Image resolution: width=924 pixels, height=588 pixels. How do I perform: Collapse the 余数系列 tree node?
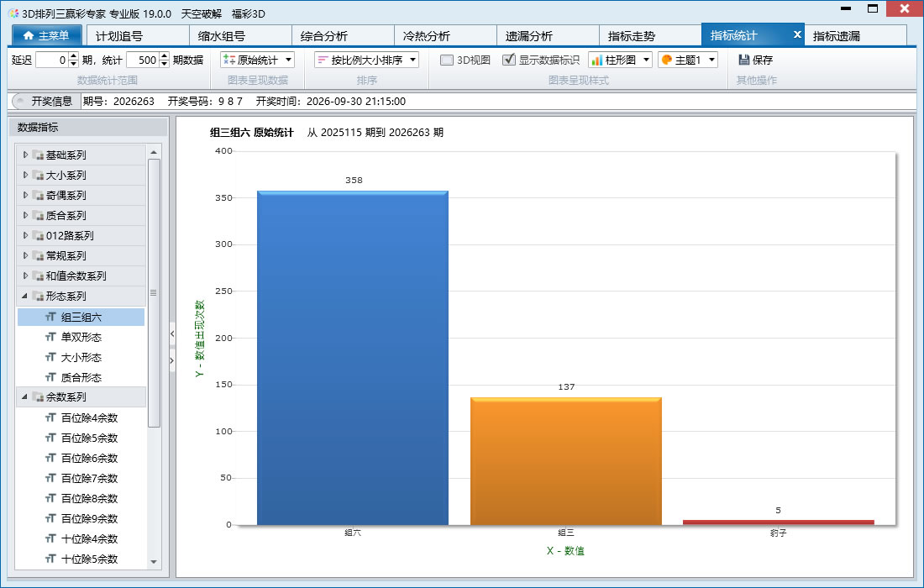pyautogui.click(x=24, y=396)
